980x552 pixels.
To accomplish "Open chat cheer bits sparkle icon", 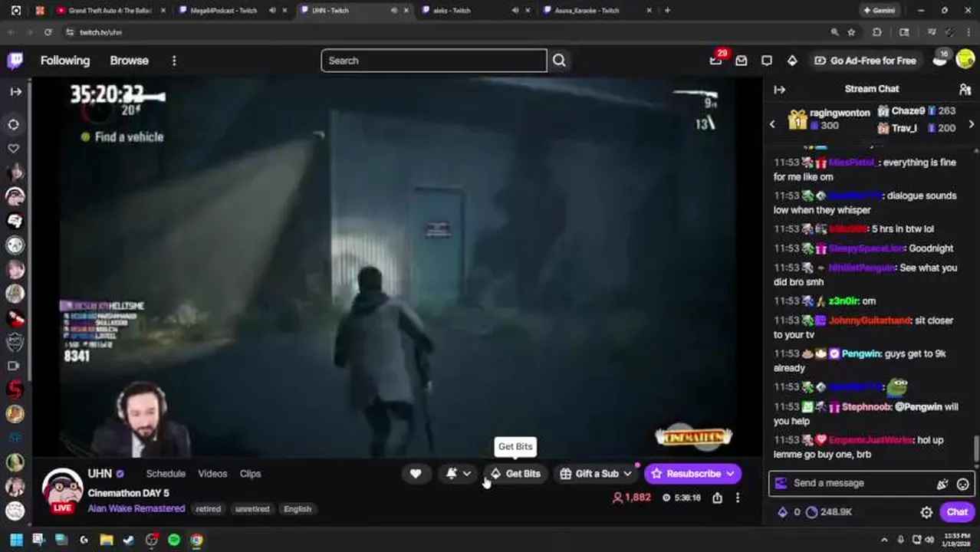I will point(942,484).
